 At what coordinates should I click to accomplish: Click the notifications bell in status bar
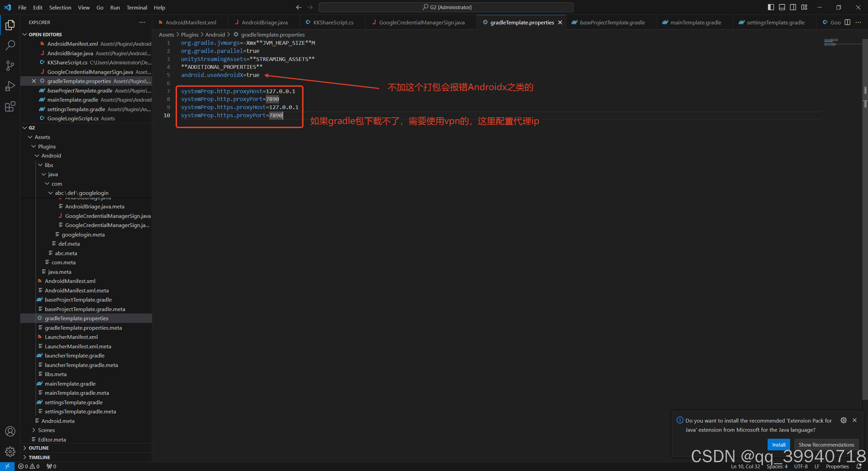click(859, 466)
